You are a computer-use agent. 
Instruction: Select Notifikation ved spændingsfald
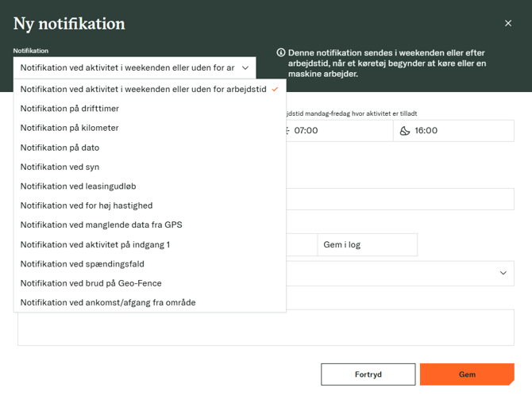pyautogui.click(x=83, y=263)
